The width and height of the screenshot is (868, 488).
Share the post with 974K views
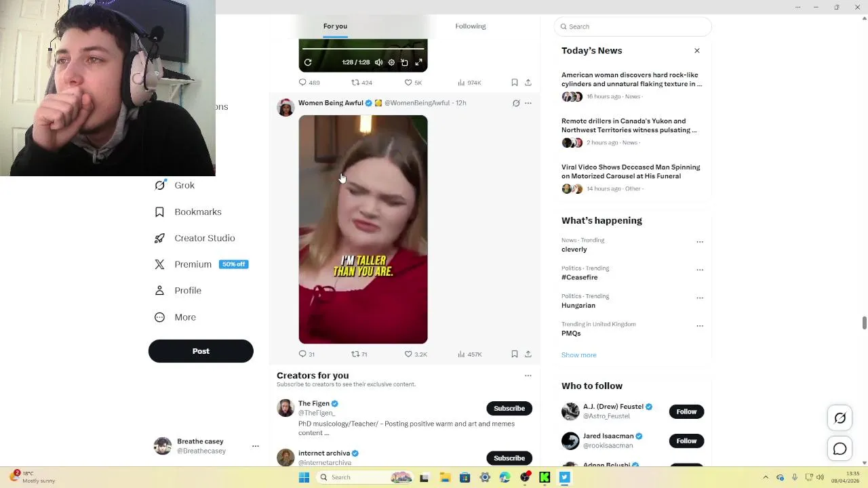[528, 83]
